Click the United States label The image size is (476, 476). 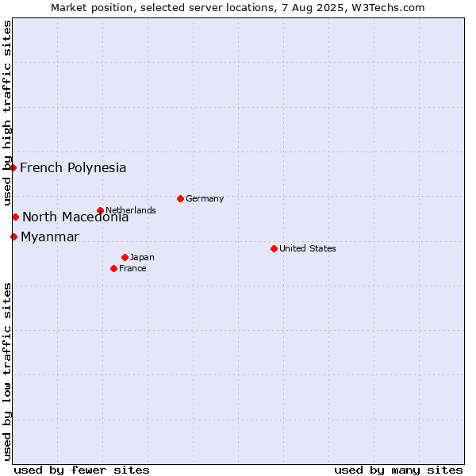pyautogui.click(x=308, y=248)
